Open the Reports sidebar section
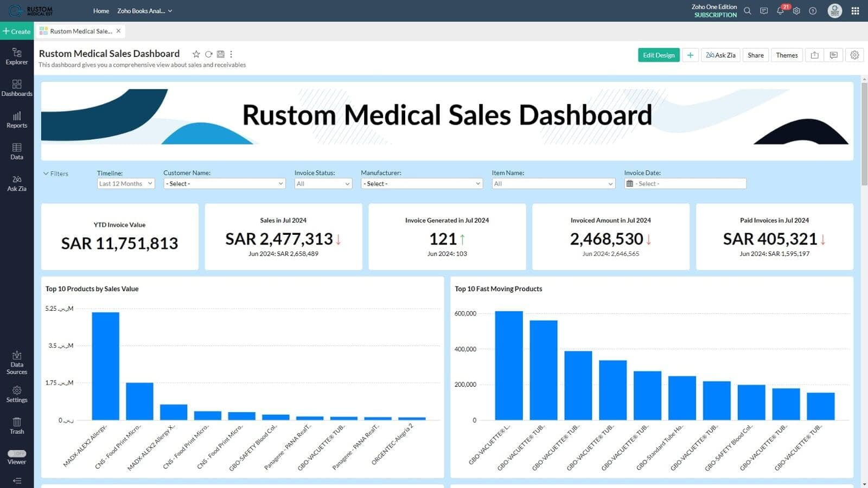 coord(17,120)
